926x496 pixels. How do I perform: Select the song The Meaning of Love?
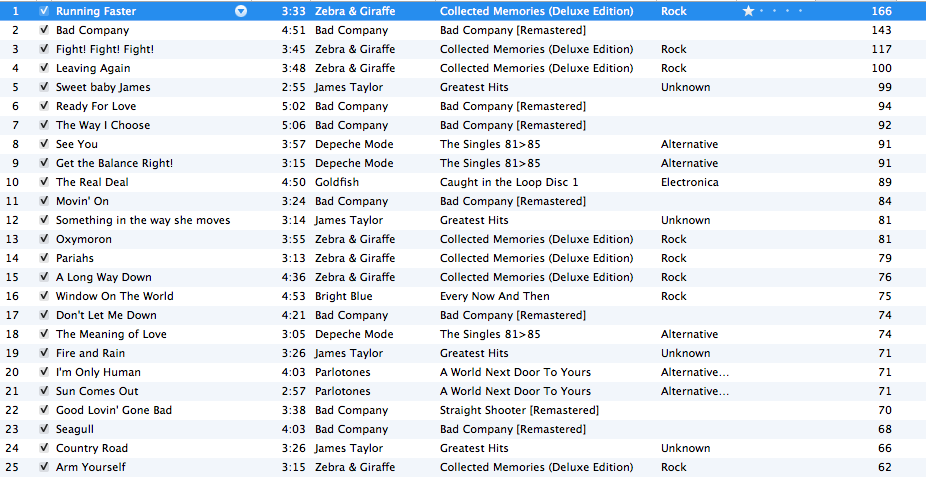[x=112, y=334]
